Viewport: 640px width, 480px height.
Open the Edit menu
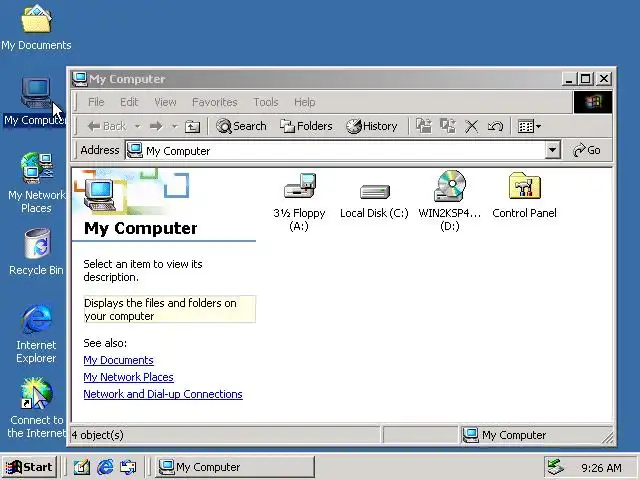[129, 102]
